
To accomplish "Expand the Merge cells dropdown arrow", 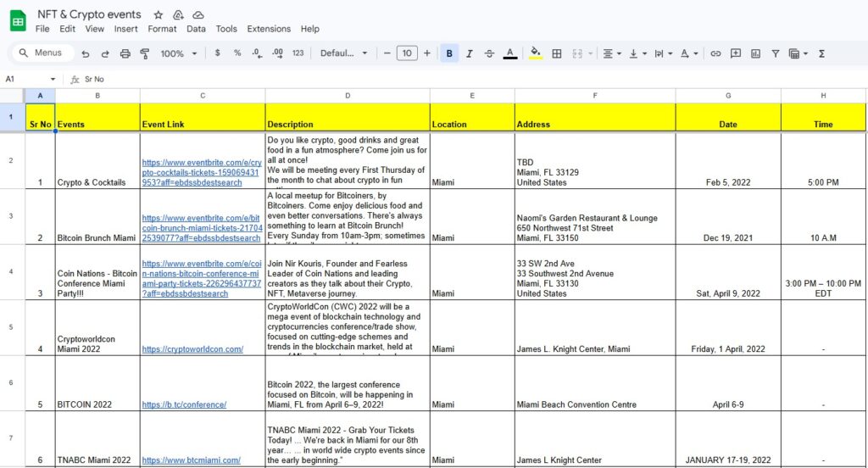I will 590,53.
